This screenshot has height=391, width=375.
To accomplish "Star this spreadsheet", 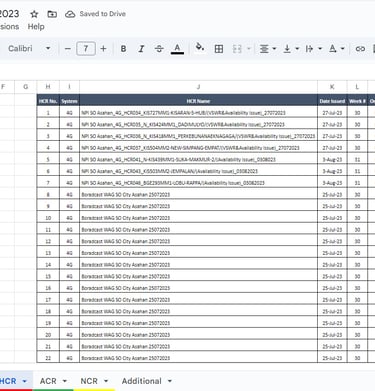I will point(34,14).
